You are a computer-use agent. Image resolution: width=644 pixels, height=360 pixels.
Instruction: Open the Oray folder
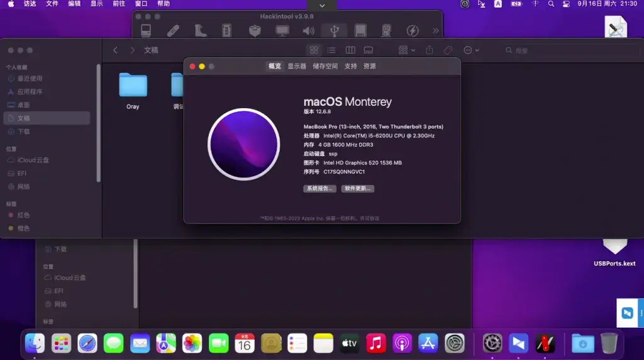[133, 91]
